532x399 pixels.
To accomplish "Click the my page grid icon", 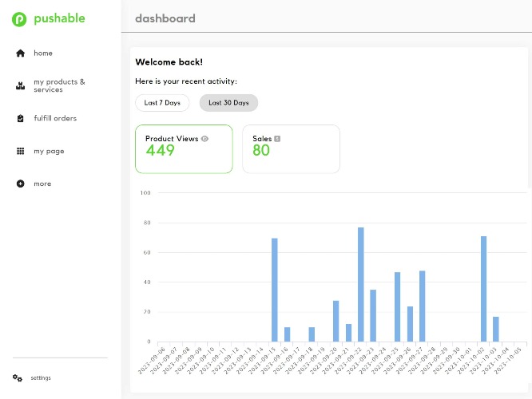I will click(x=20, y=151).
